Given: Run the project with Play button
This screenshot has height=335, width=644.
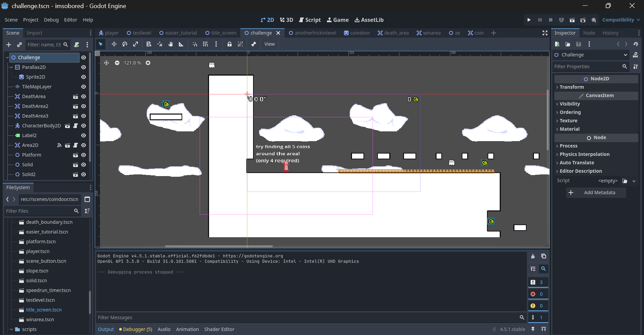Looking at the screenshot, I should tap(529, 20).
